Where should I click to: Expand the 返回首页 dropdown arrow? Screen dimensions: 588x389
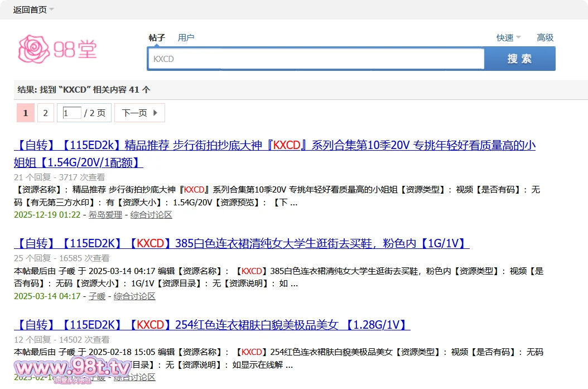[51, 9]
